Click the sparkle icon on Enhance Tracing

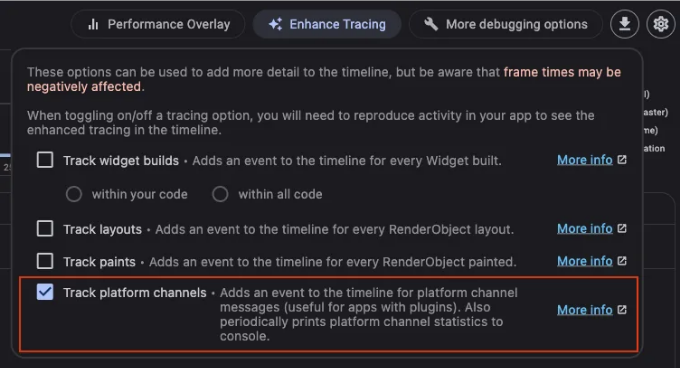click(275, 24)
